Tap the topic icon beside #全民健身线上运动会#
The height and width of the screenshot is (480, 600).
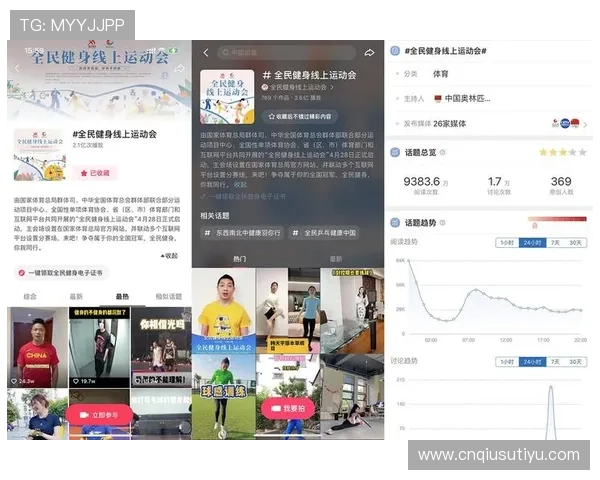tap(395, 51)
